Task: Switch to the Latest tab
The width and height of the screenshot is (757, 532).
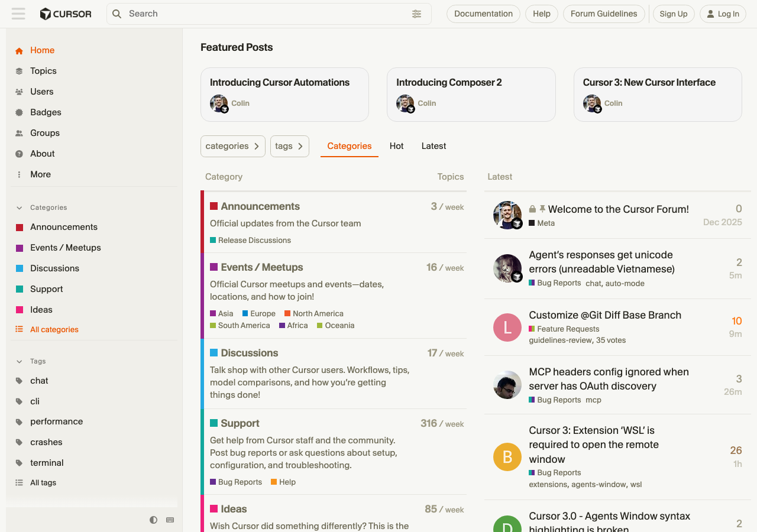Action: [434, 146]
